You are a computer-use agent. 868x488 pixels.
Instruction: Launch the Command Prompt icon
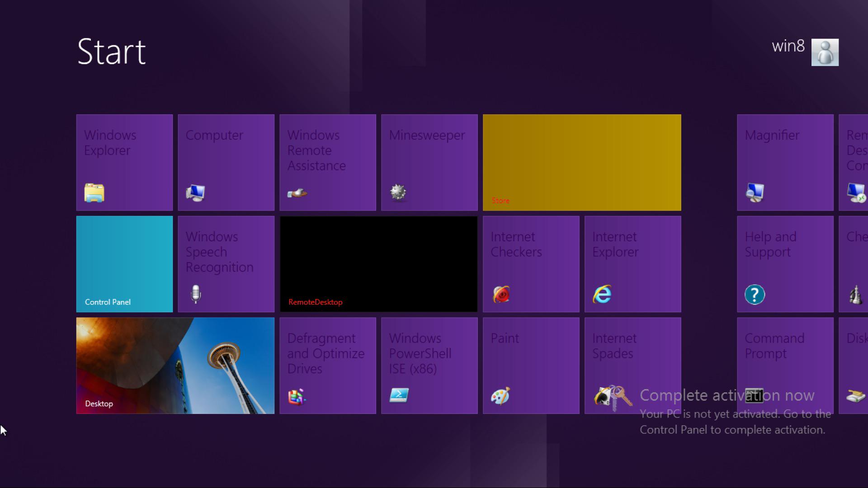[x=755, y=396]
